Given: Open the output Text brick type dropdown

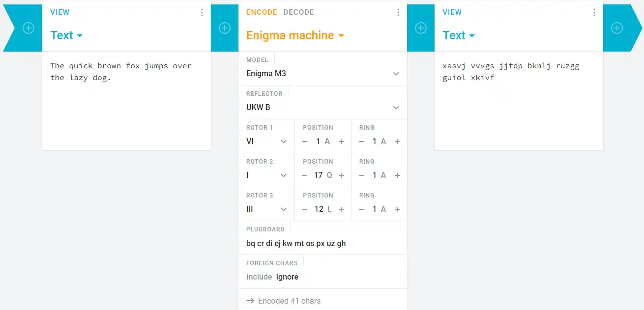Looking at the screenshot, I should pyautogui.click(x=459, y=35).
